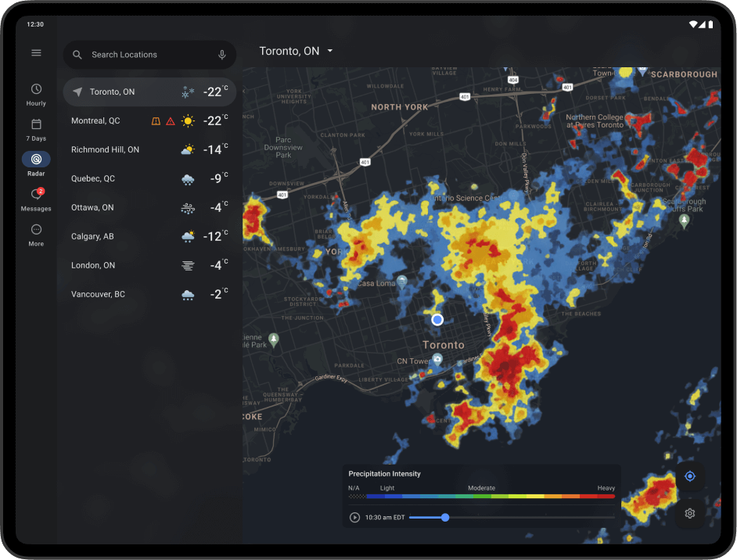
Task: Pick Calgary, AB from location list
Action: pos(92,236)
